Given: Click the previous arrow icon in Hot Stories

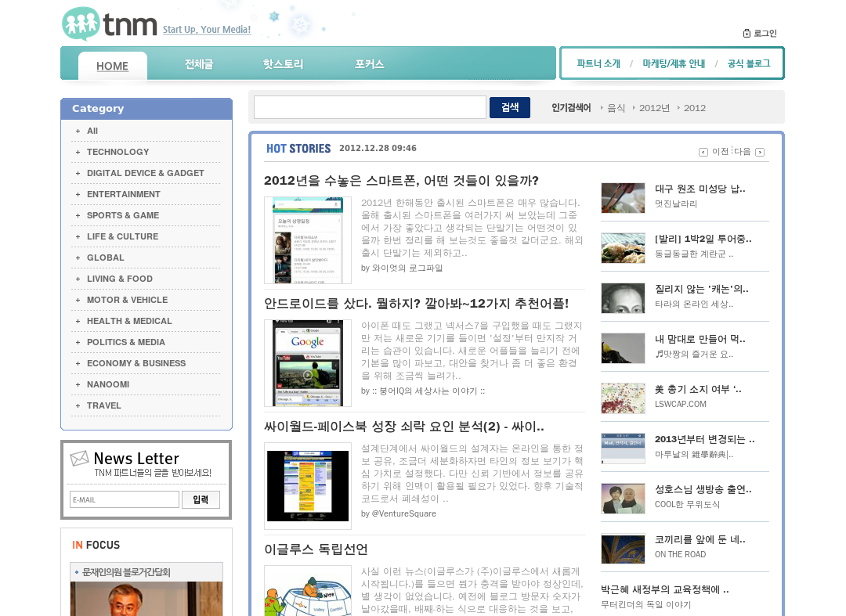Looking at the screenshot, I should (x=703, y=152).
